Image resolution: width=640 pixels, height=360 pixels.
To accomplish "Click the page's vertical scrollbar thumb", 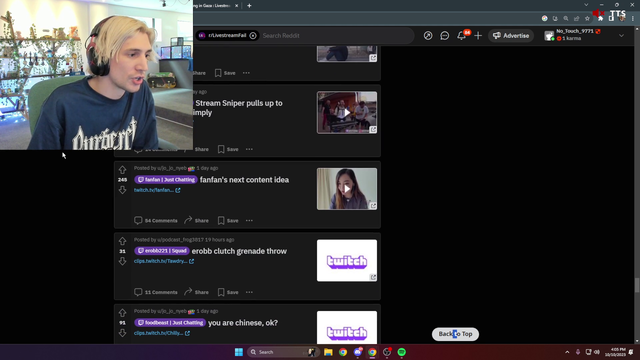I will point(637,285).
